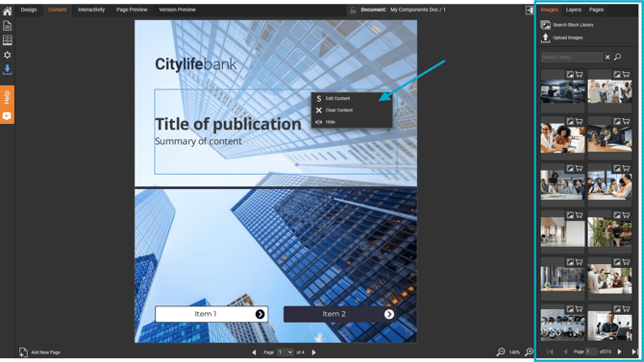Add the empty bright office image to cart

(579, 215)
